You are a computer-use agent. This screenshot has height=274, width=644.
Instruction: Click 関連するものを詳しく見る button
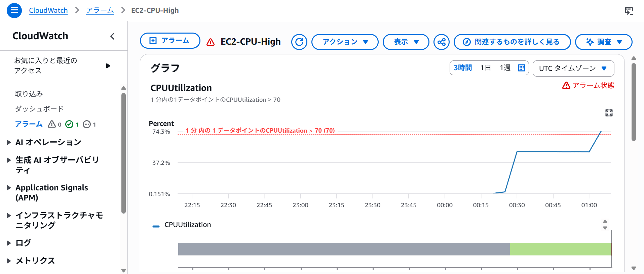click(512, 42)
